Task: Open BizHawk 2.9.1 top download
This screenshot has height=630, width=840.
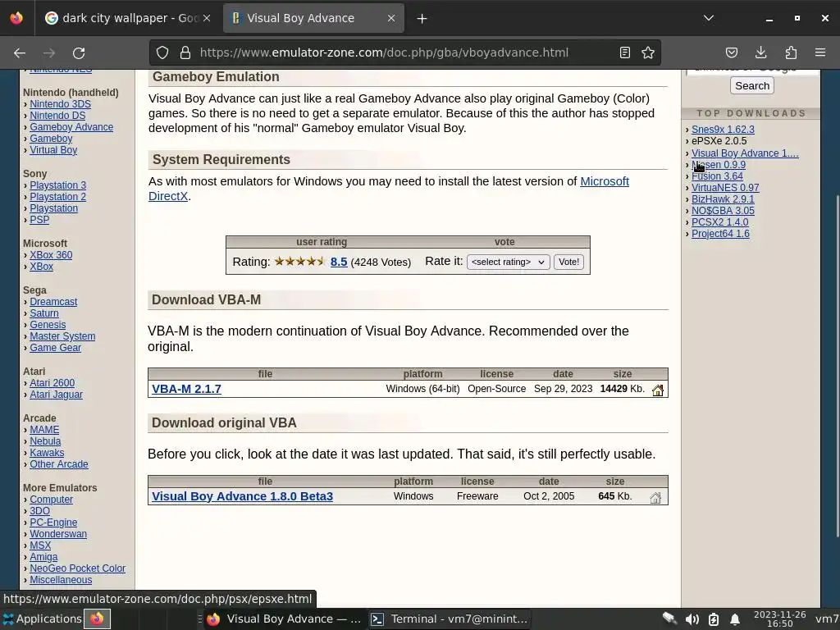Action: point(723,199)
